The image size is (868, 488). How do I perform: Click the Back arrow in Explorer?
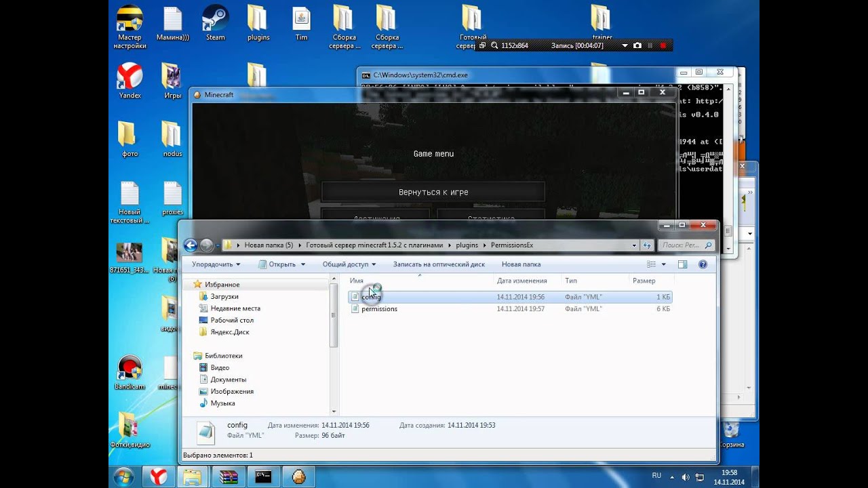[191, 245]
